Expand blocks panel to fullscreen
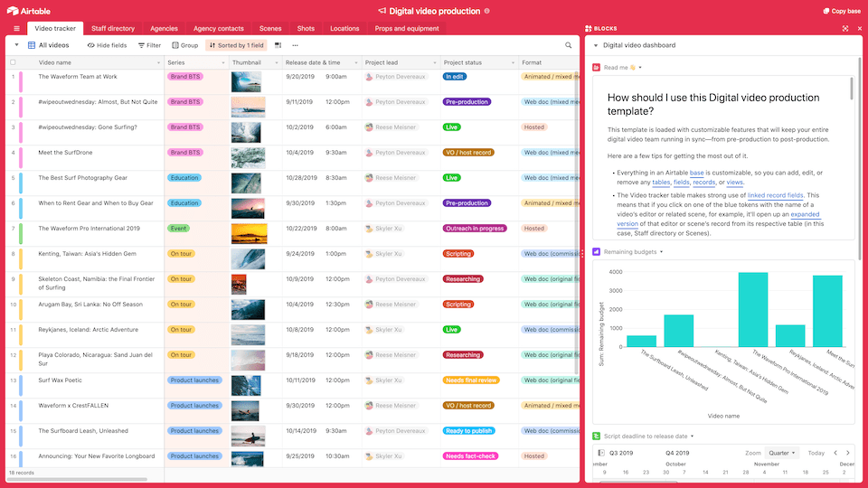868x488 pixels. pos(845,28)
